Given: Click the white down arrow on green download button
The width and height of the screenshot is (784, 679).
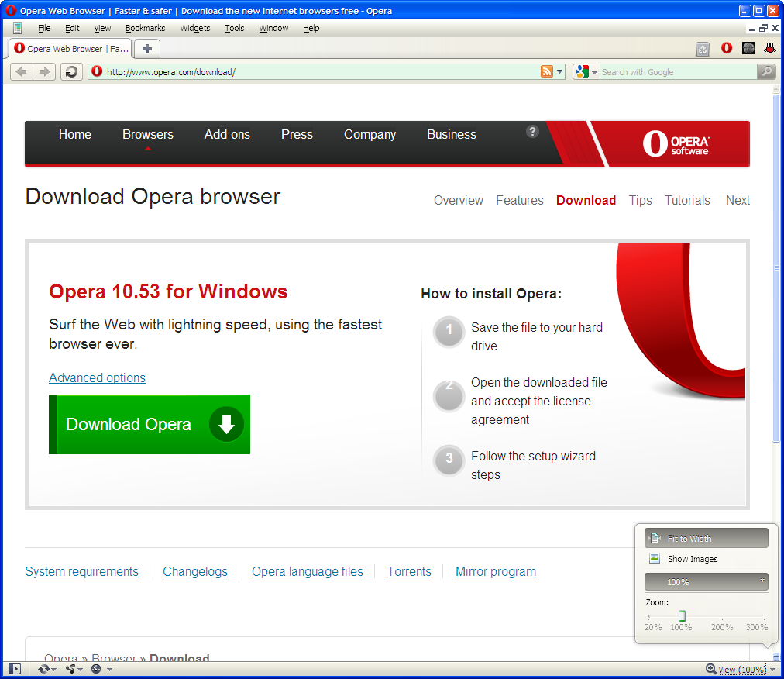Looking at the screenshot, I should coord(226,424).
